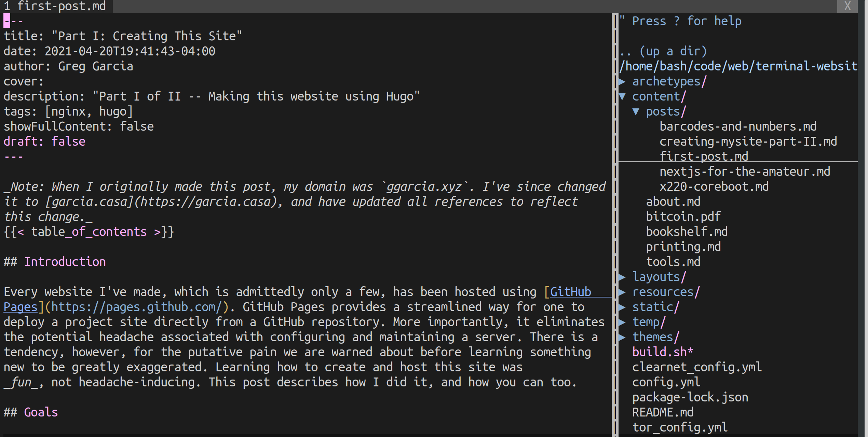Expand the archetypes/ directory arrow

[622, 81]
